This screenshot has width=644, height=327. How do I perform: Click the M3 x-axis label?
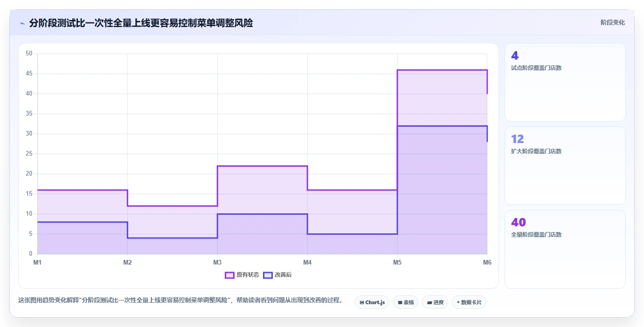click(217, 263)
